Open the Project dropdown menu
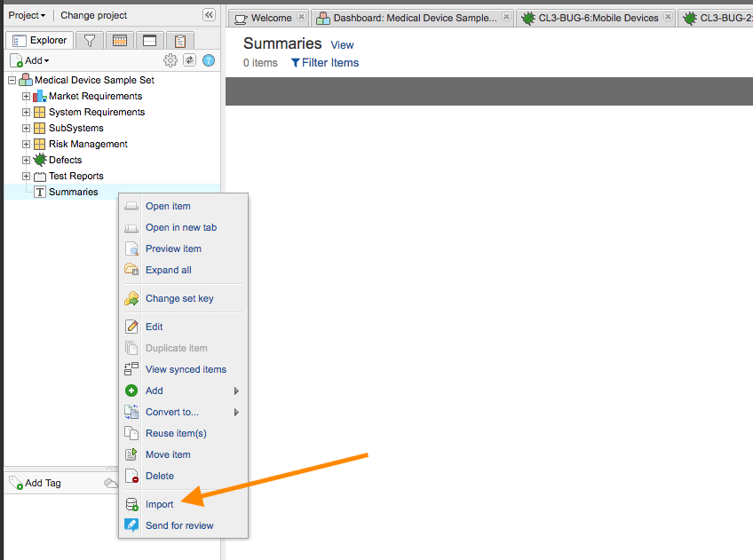 [x=27, y=15]
